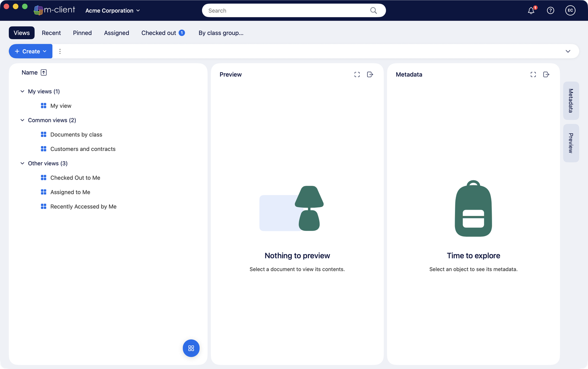Switch to the Views tab
The width and height of the screenshot is (588, 369).
(x=22, y=33)
